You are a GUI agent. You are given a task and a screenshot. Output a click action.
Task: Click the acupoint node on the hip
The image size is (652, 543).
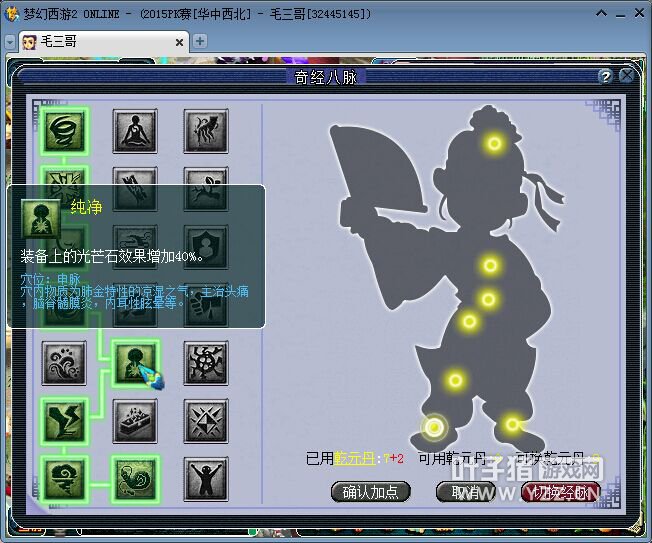point(469,321)
